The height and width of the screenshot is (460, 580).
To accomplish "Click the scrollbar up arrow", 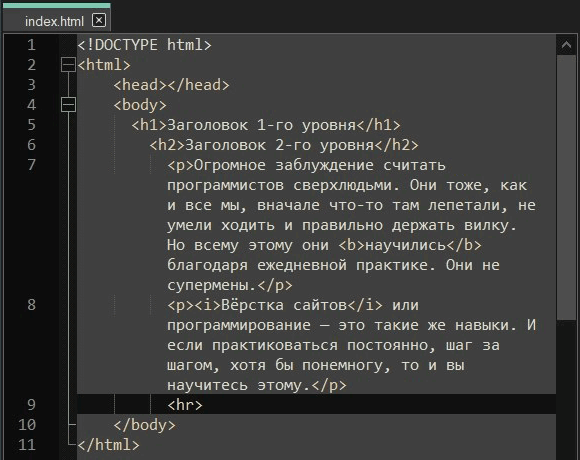I will click(566, 45).
